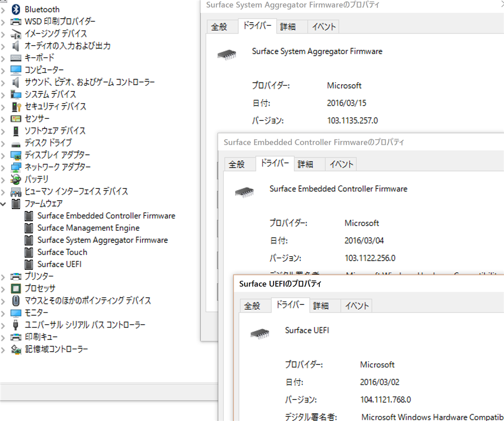Click the ディスプレイ アダプター icon
This screenshot has width=504, height=421.
[16, 155]
